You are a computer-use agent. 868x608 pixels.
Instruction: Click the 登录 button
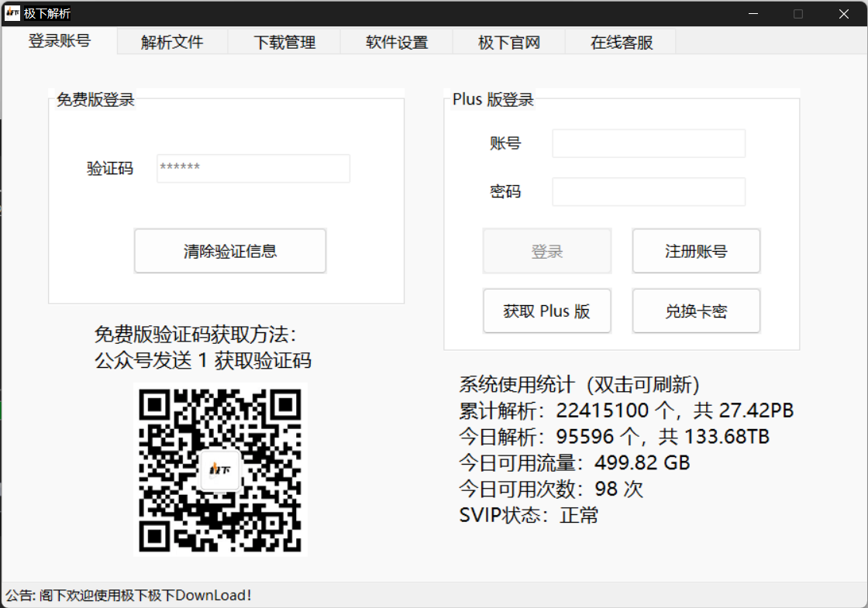547,251
